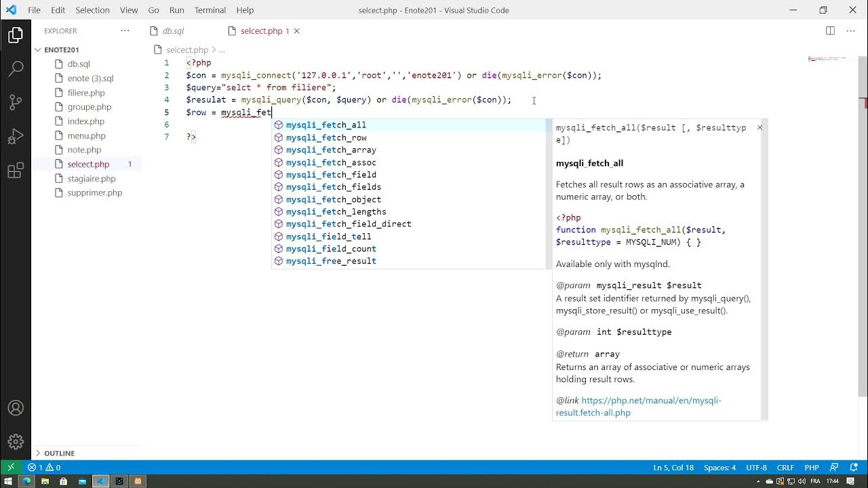Viewport: 868px width, 488px height.
Task: Open Explorer panel Views and More Actions
Action: [125, 30]
